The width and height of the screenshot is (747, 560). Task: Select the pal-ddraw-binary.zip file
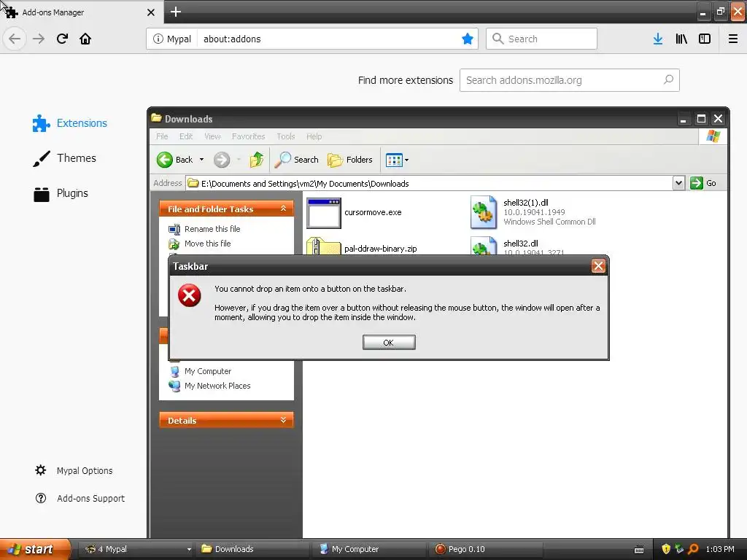point(362,248)
